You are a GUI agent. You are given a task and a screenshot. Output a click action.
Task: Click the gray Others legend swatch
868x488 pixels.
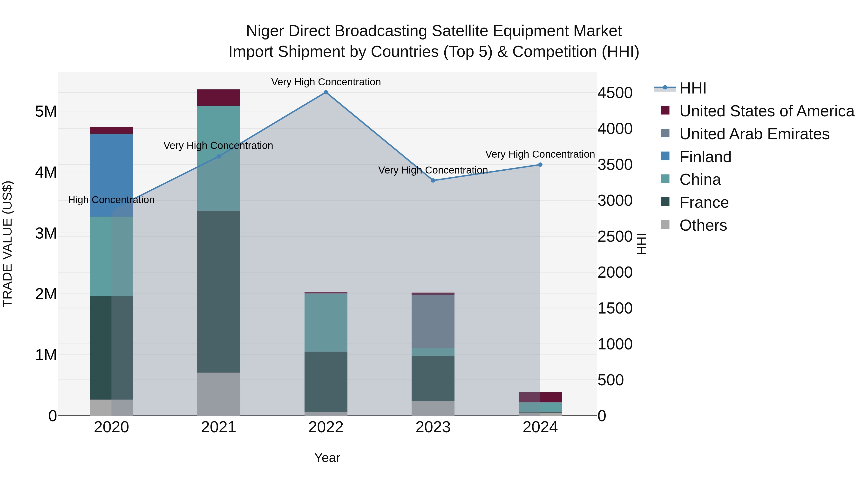(x=665, y=224)
